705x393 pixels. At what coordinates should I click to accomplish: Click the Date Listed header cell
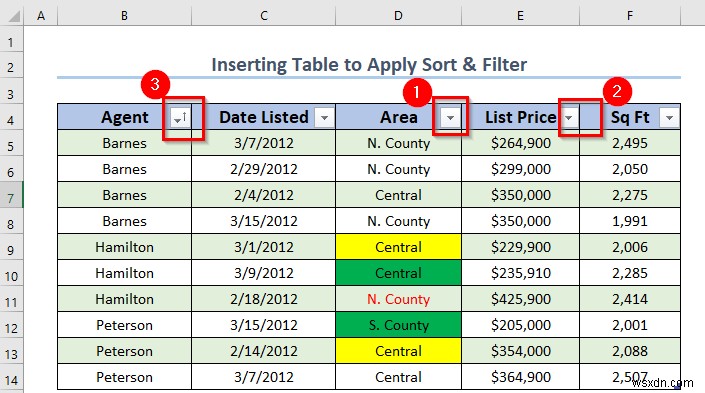coord(263,117)
